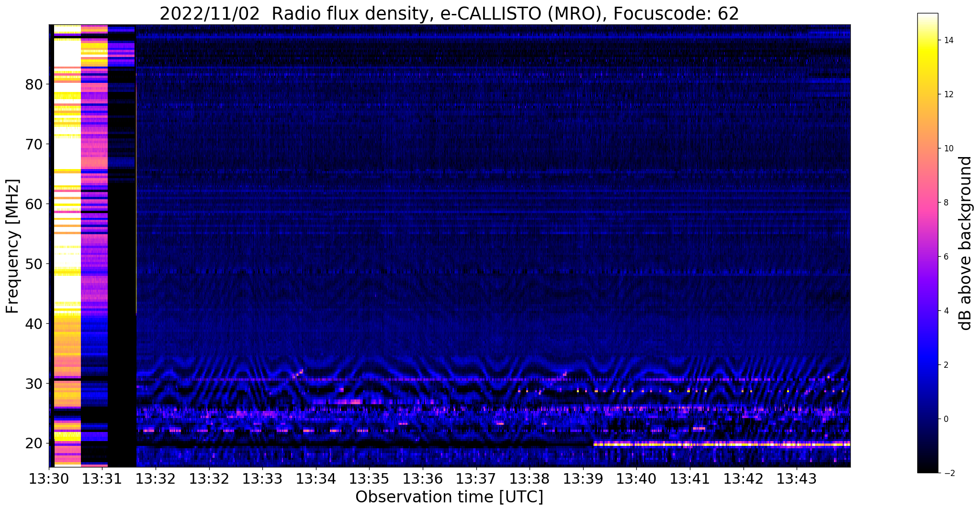Click the 13:41 time tick label
The width and height of the screenshot is (980, 511).
690,479
